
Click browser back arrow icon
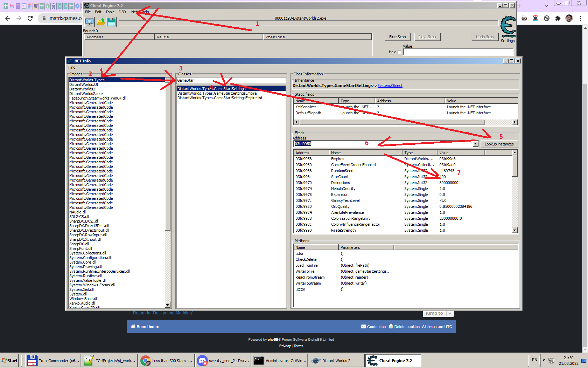[8, 18]
